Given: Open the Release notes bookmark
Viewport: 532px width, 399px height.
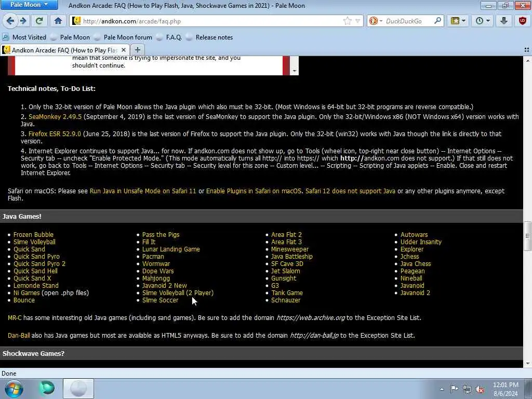Looking at the screenshot, I should click(209, 37).
